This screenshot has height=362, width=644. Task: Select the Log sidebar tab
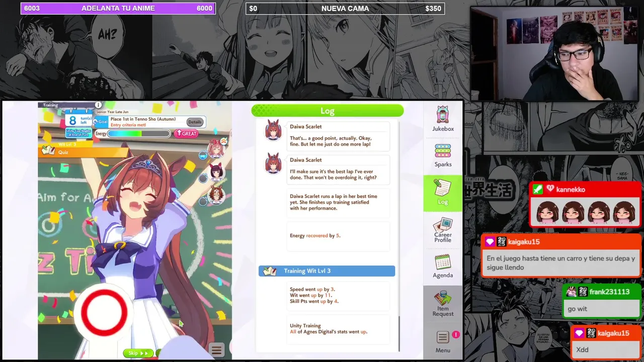click(443, 193)
